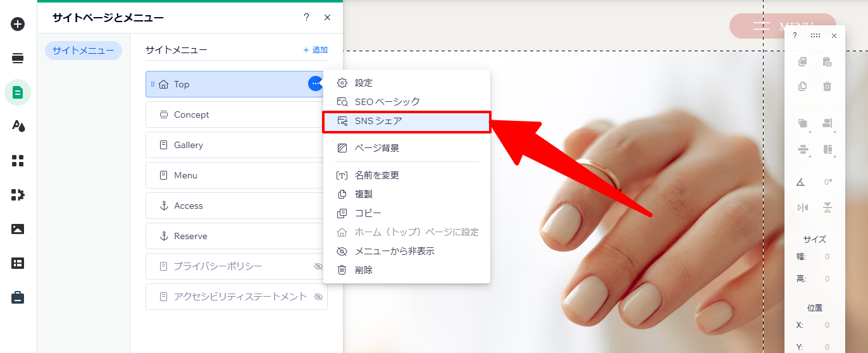Choose 設定 from the context menu

click(407, 83)
